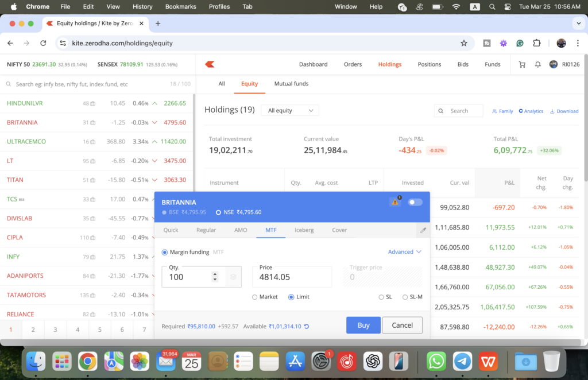The width and height of the screenshot is (588, 380).
Task: Click the quantity stepper arrows
Action: click(x=215, y=277)
